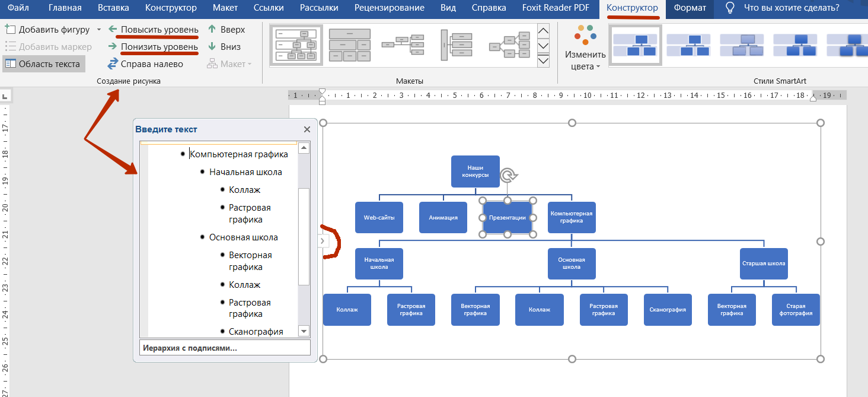Image resolution: width=868 pixels, height=397 pixels.
Task: Click the ruler tab selector icon
Action: (5, 96)
